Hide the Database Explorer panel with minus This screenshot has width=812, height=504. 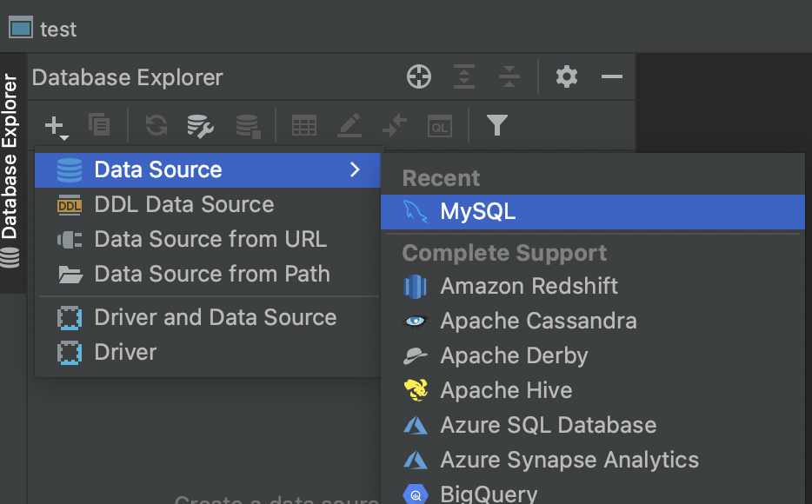[611, 76]
